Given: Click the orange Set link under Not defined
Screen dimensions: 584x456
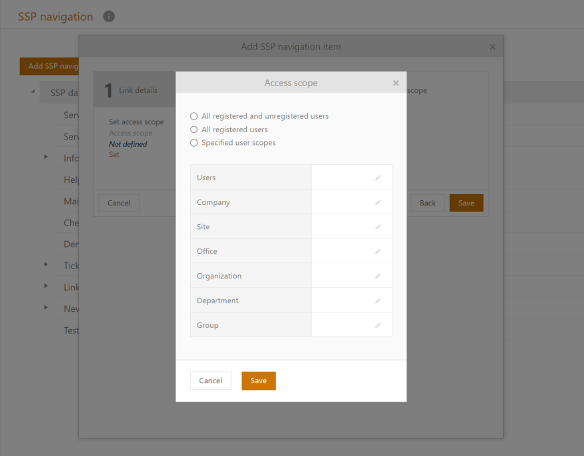Looking at the screenshot, I should tap(114, 155).
